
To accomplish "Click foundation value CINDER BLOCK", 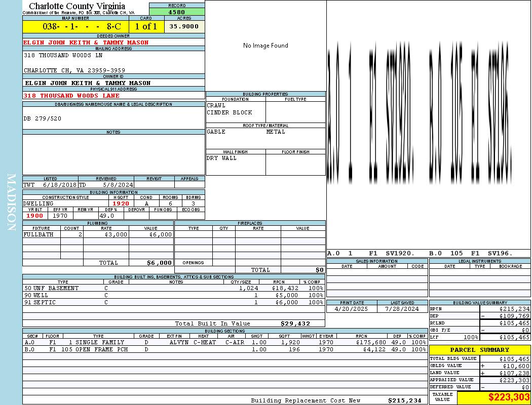I will (230, 112).
